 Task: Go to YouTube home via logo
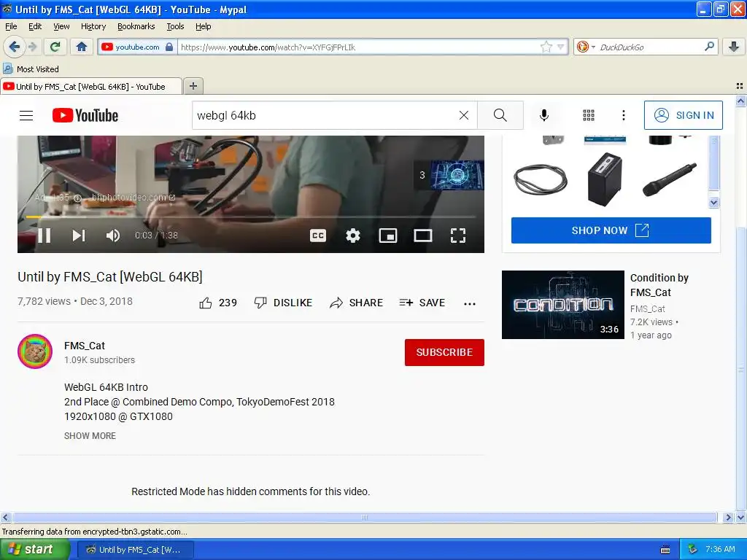point(85,115)
